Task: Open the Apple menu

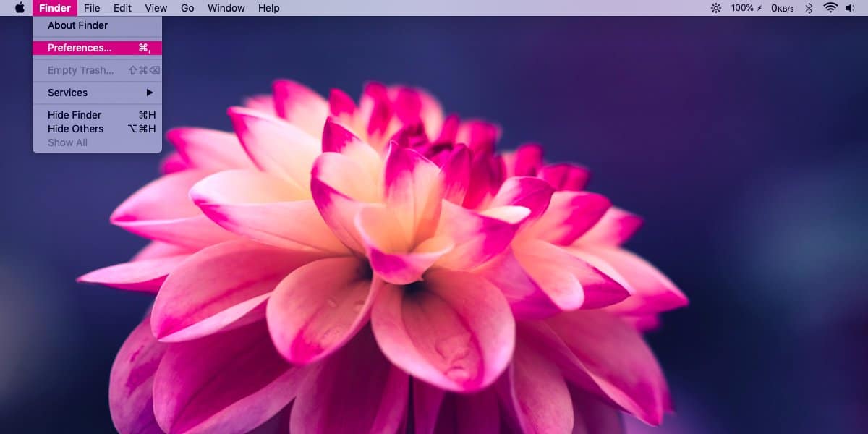Action: tap(20, 8)
